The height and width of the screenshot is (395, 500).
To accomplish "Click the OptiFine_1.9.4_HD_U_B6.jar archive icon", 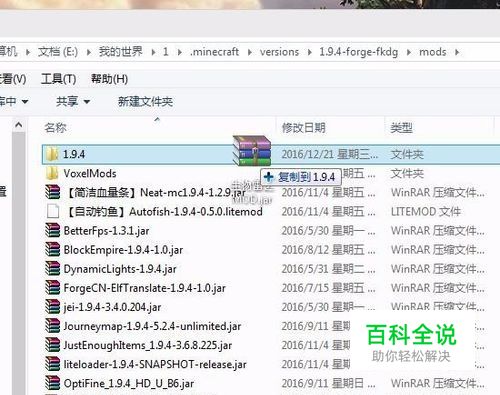I will tap(52, 383).
